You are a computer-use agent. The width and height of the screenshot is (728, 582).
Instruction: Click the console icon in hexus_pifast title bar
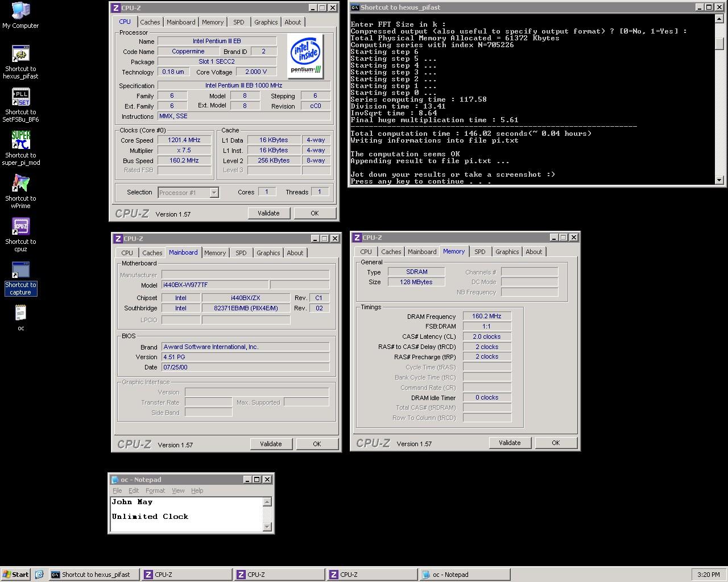click(355, 7)
